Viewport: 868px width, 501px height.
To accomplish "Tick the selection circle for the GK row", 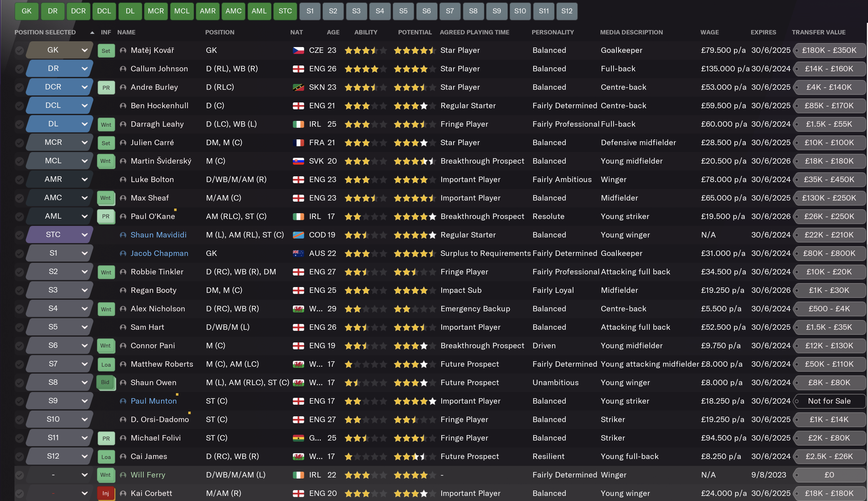I will [20, 50].
